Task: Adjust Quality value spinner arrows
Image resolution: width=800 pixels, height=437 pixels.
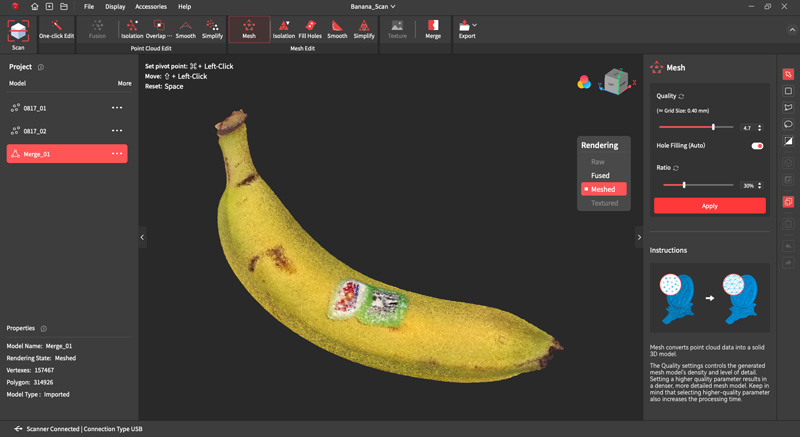Action: click(760, 128)
